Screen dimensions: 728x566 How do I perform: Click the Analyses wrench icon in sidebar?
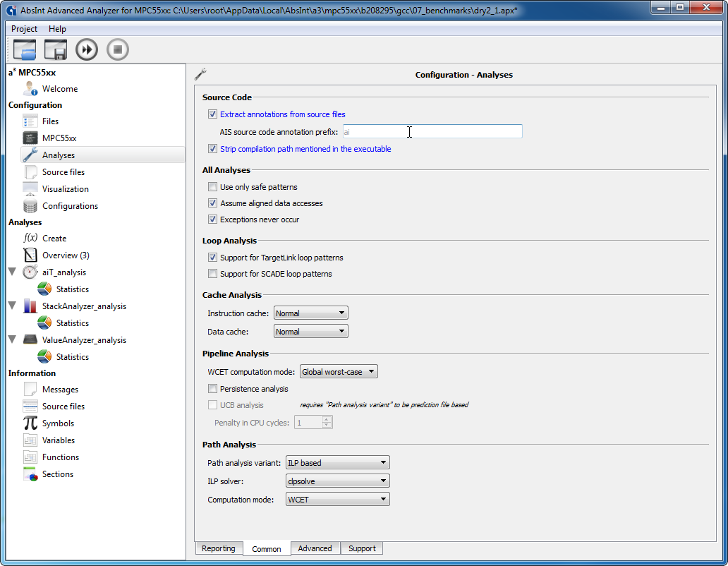coord(30,155)
